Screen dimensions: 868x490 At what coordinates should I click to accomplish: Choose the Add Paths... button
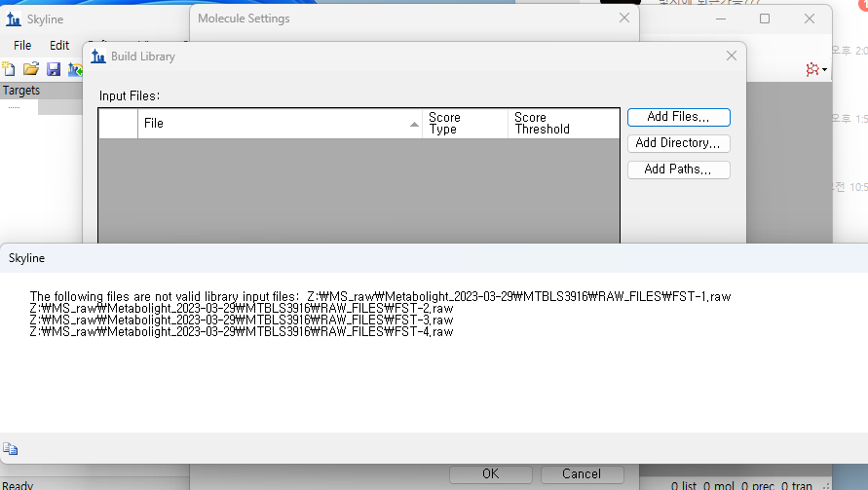point(678,170)
